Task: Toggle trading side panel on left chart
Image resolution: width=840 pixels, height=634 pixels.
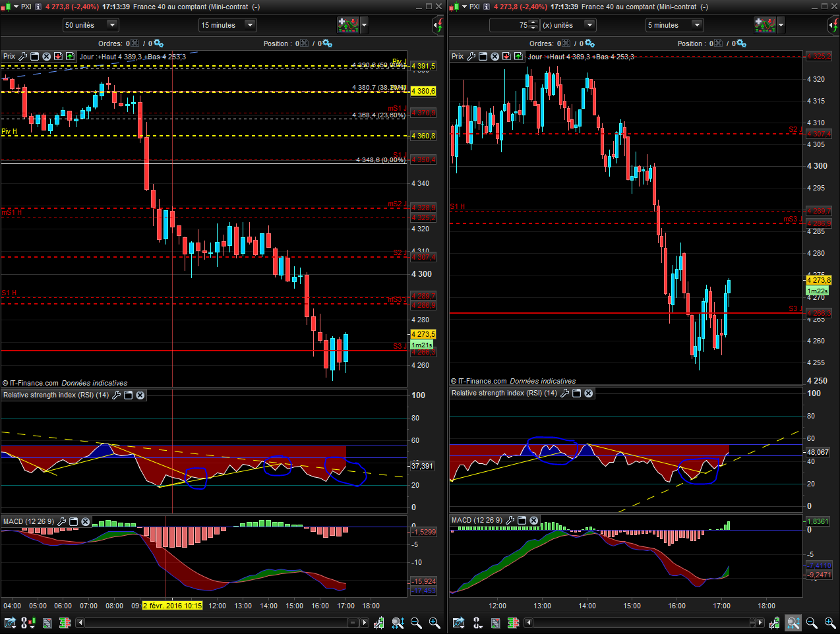Action: (x=438, y=26)
